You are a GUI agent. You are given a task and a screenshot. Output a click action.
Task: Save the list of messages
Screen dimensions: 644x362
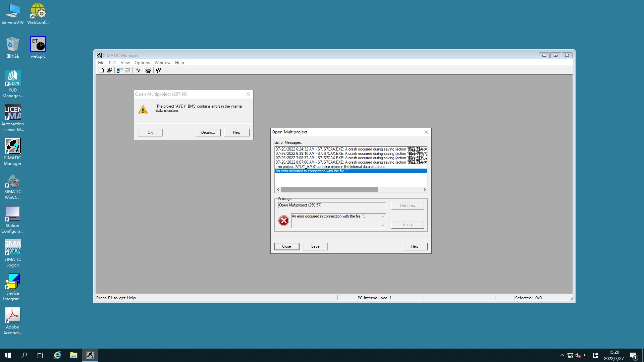[315, 246]
